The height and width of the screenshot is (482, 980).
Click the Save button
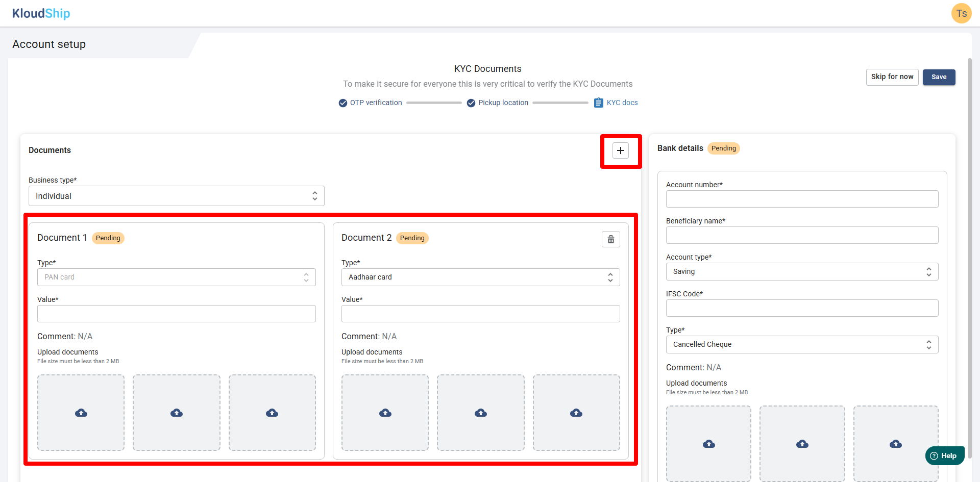click(x=939, y=77)
